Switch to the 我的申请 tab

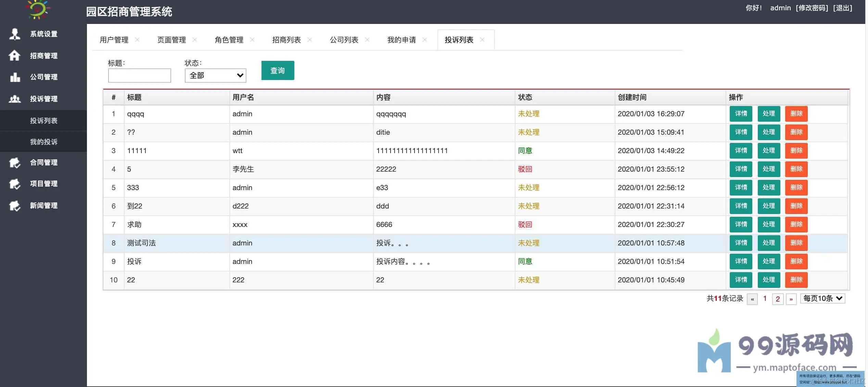[x=401, y=40]
